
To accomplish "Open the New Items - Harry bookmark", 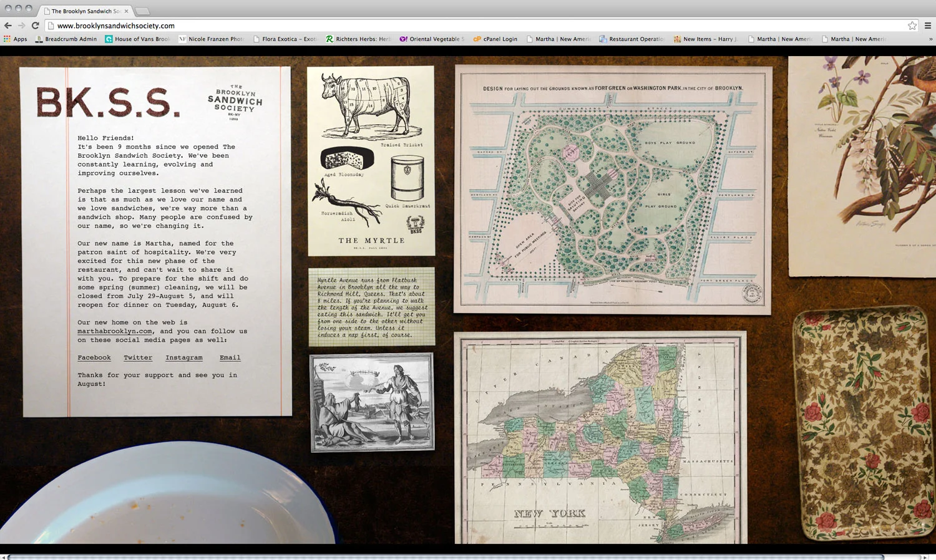I will pos(705,39).
